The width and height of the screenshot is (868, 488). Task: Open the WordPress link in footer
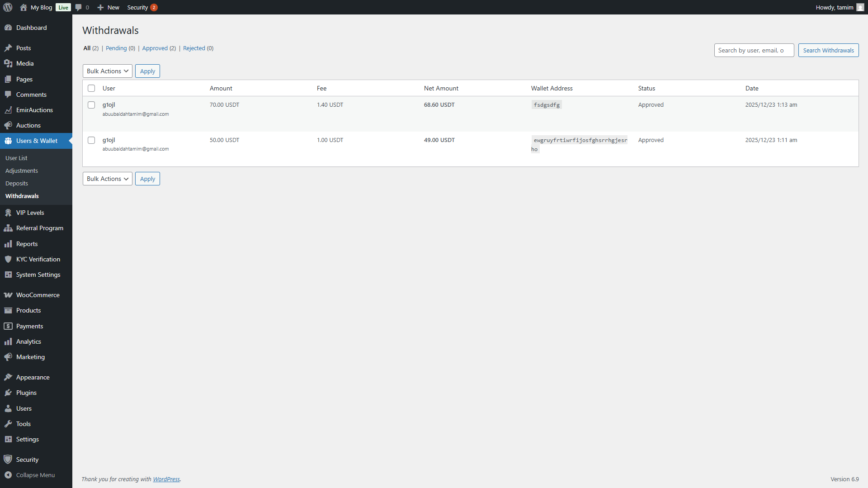click(166, 479)
